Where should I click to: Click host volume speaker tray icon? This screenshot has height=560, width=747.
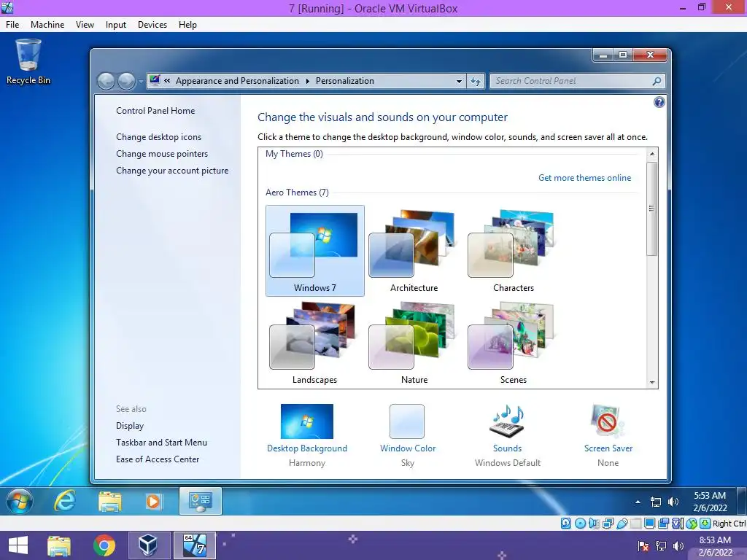(x=678, y=545)
